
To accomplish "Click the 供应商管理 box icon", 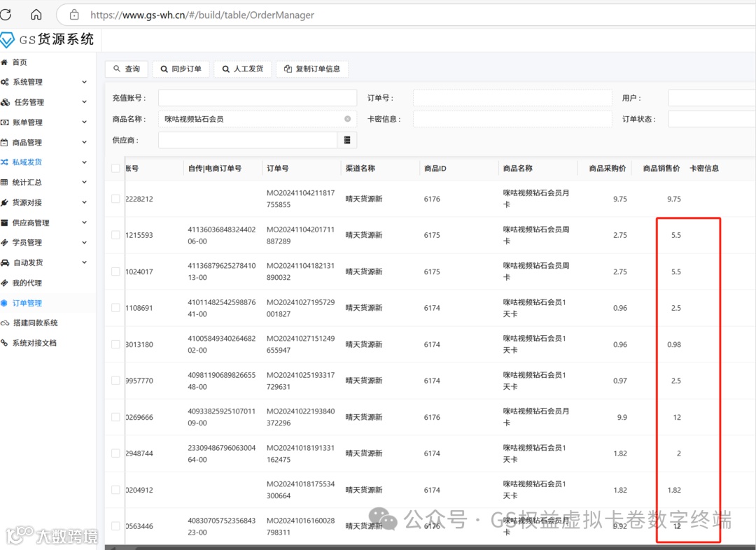I will (x=4, y=223).
